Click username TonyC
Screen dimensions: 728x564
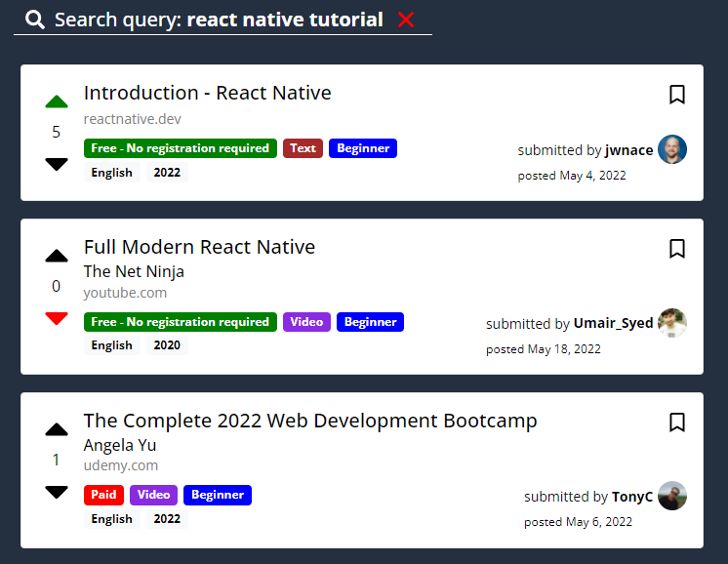pos(632,497)
